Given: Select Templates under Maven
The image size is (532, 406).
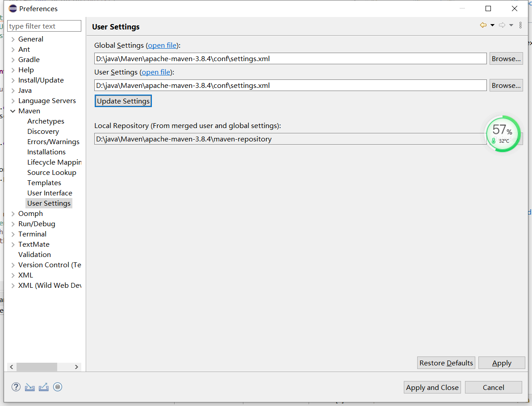Looking at the screenshot, I should click(44, 182).
